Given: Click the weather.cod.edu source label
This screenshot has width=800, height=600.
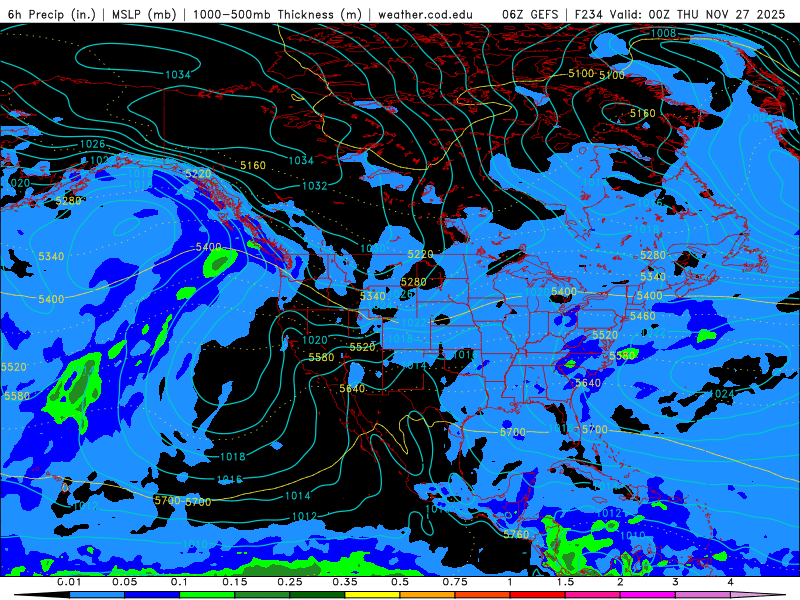Looking at the screenshot, I should coord(425,14).
